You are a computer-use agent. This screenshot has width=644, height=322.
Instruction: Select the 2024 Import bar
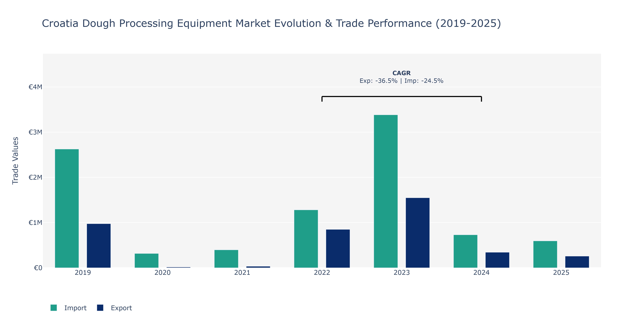pyautogui.click(x=466, y=251)
